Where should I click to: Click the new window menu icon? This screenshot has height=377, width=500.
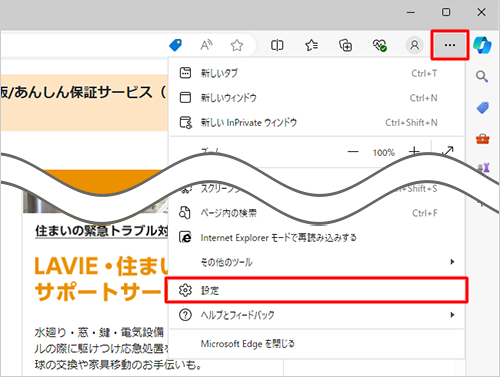coord(185,98)
